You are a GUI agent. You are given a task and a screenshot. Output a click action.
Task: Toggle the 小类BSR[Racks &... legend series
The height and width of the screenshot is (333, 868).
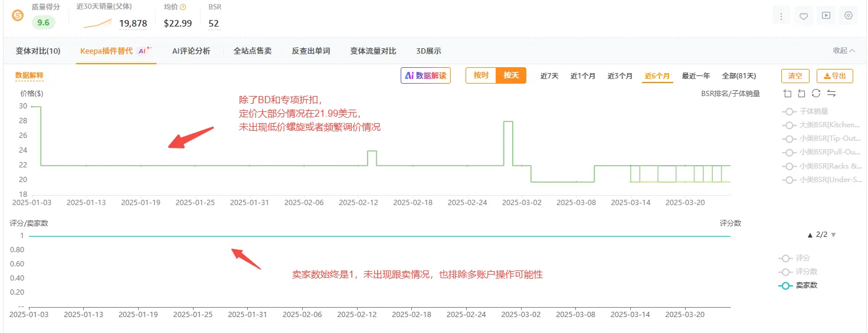tap(821, 166)
